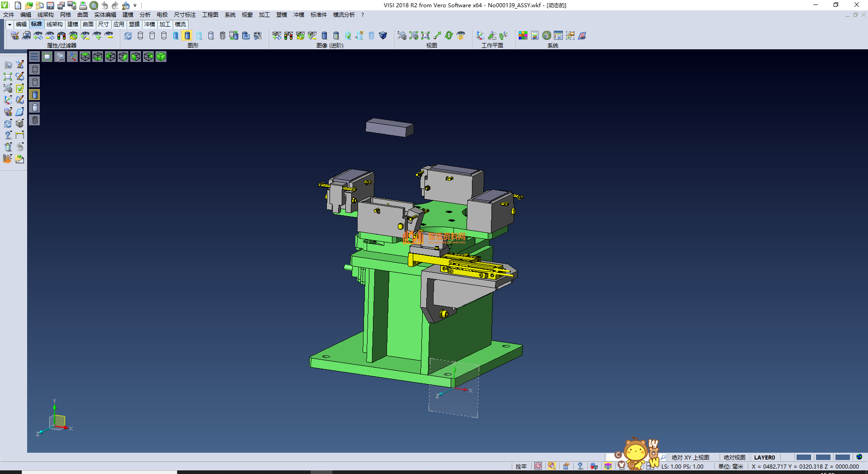Screen dimensions: 868x474
Task: Click the solid green shaded cube icon
Action: (x=161, y=57)
